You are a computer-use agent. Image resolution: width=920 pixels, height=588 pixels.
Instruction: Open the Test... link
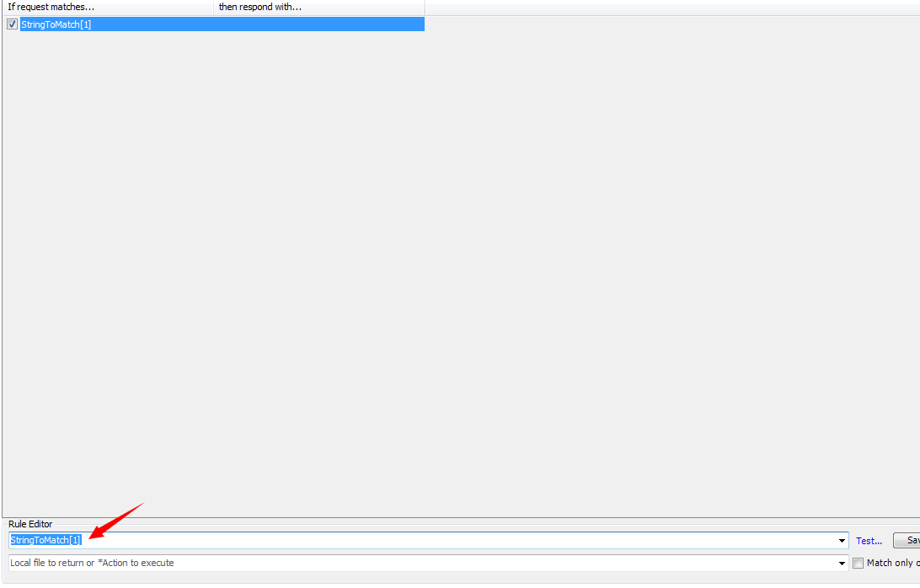869,541
